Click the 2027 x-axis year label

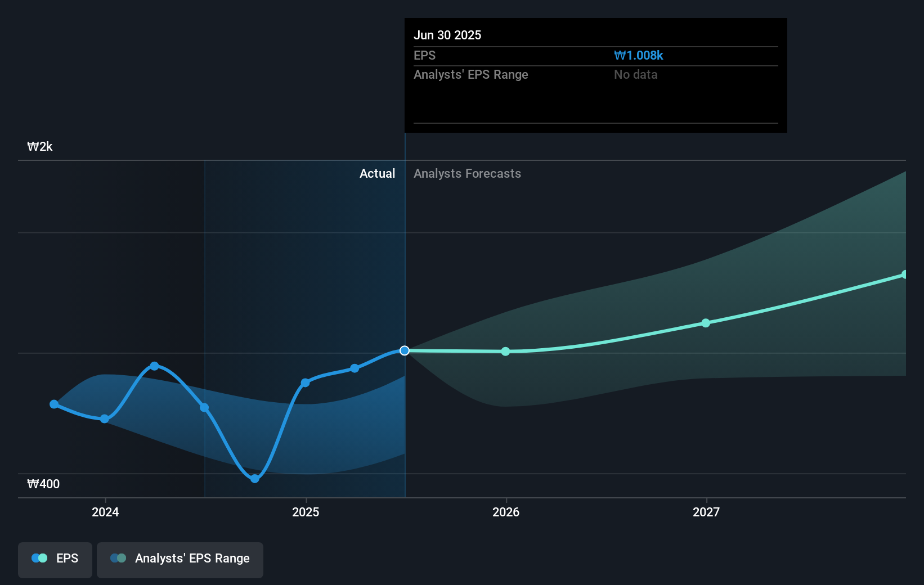706,512
